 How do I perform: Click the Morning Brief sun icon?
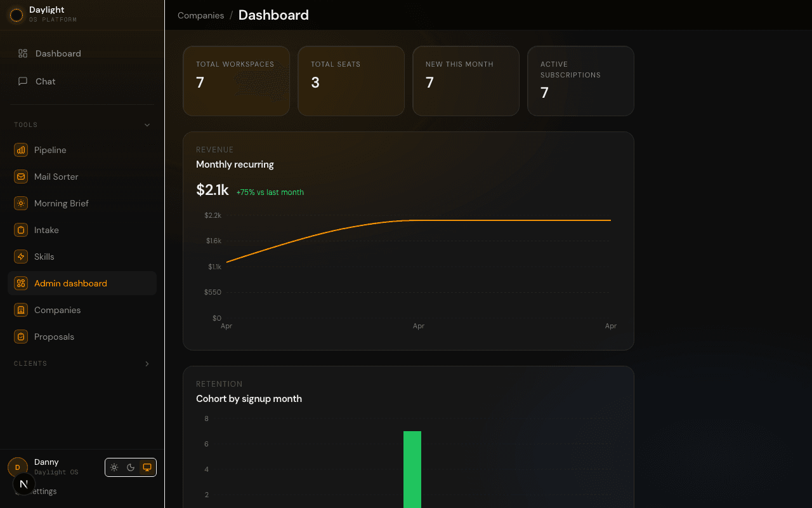point(21,203)
